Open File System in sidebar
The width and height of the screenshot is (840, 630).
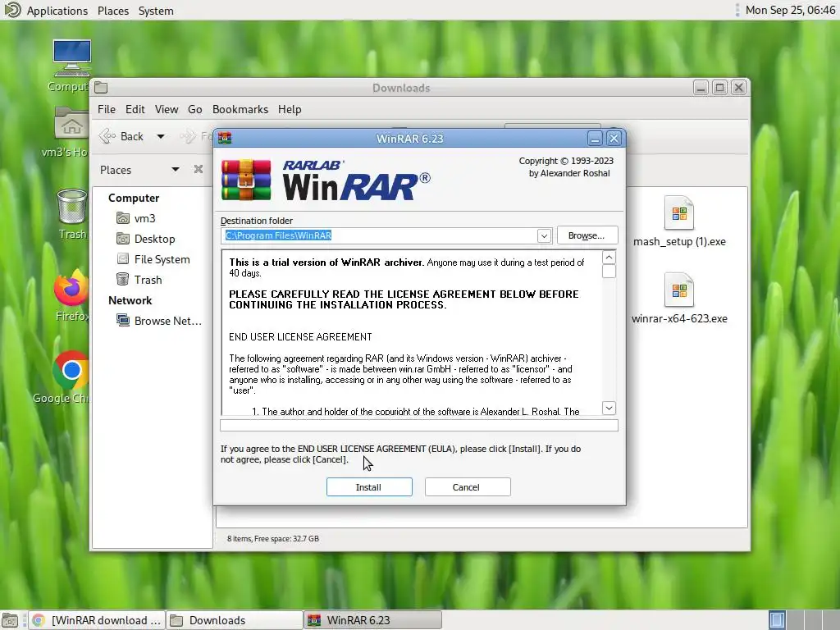pos(153,259)
